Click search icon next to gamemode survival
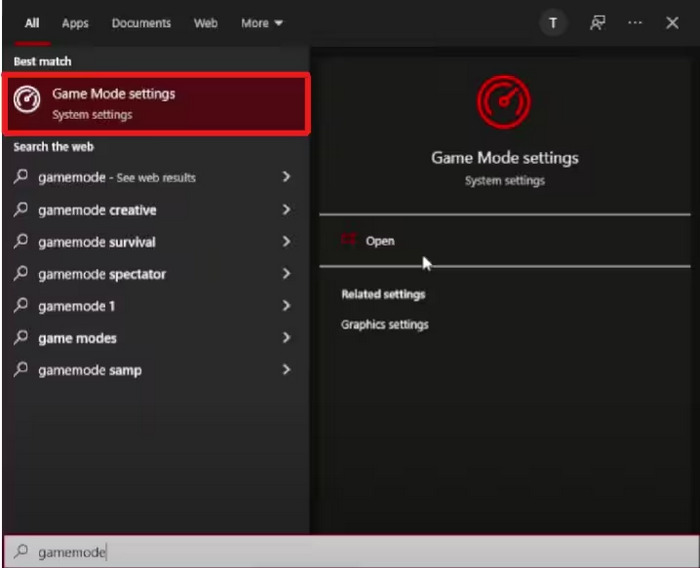The width and height of the screenshot is (700, 568). [21, 241]
